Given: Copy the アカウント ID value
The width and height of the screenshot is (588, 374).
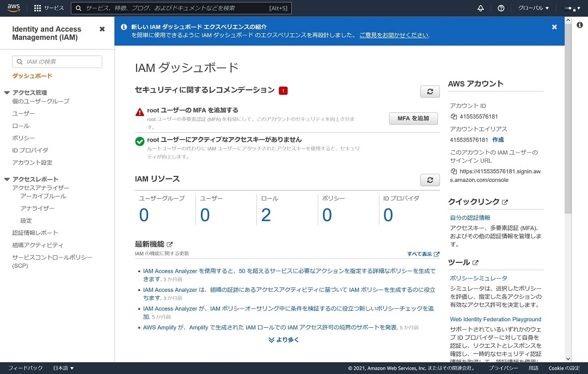Looking at the screenshot, I should (x=454, y=117).
